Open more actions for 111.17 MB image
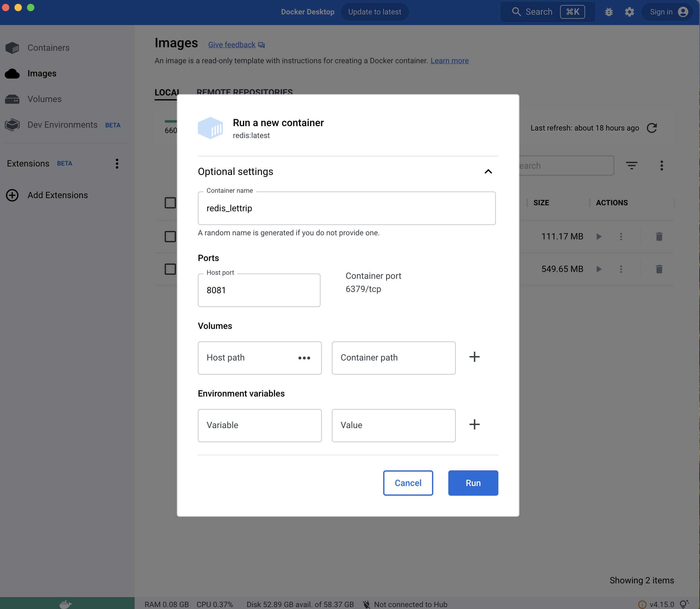 coord(621,237)
